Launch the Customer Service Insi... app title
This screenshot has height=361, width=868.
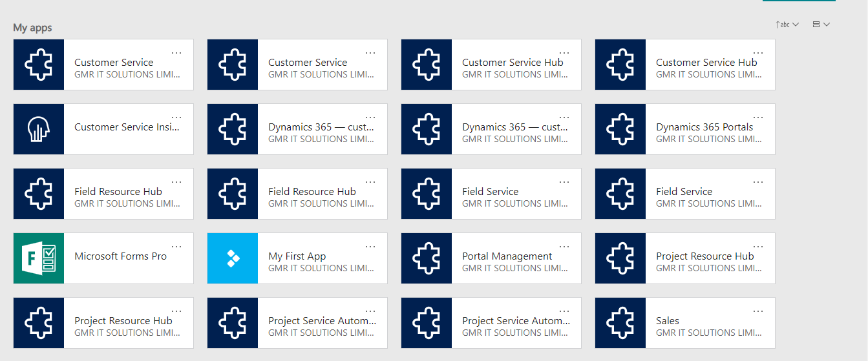pos(127,127)
